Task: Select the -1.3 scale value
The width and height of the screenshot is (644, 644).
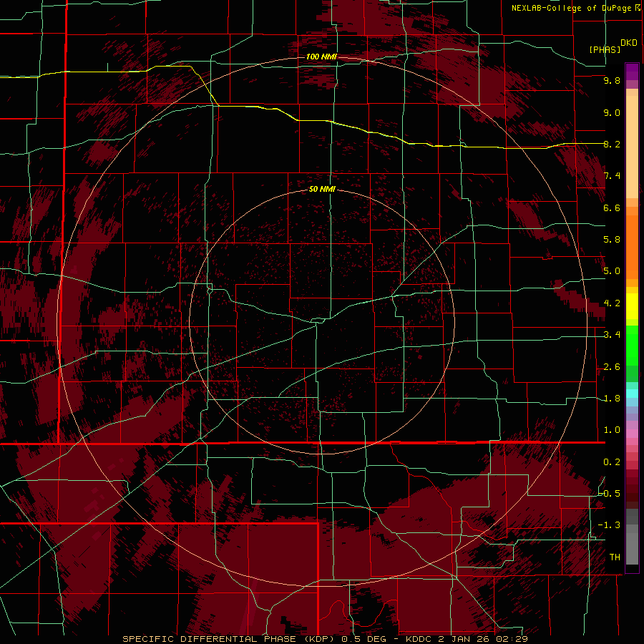Action: coord(610,525)
